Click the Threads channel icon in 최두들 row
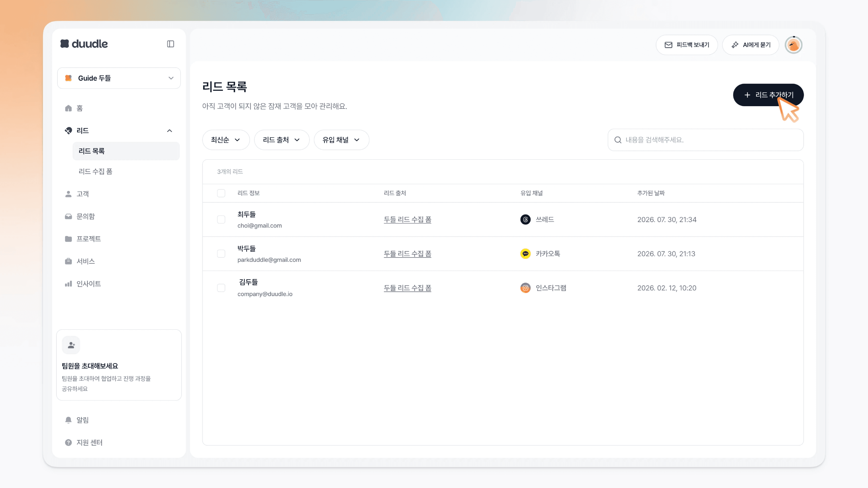The height and width of the screenshot is (488, 868). 525,220
